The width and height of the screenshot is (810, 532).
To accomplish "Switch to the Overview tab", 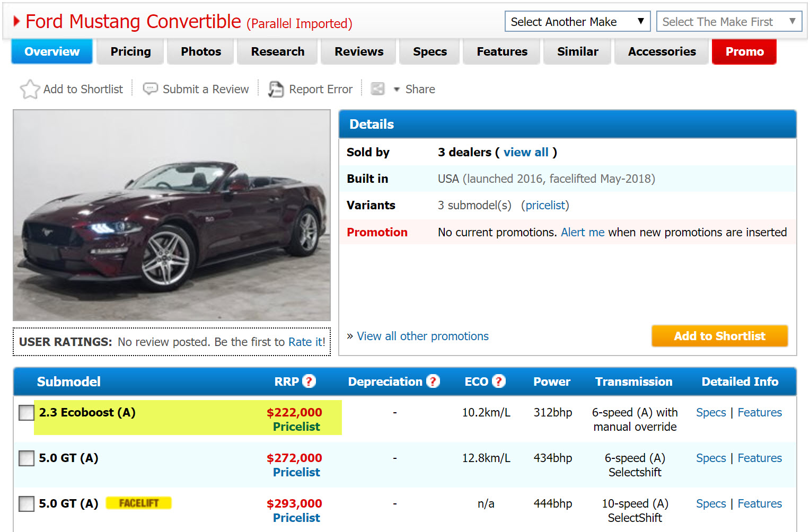I will point(52,51).
